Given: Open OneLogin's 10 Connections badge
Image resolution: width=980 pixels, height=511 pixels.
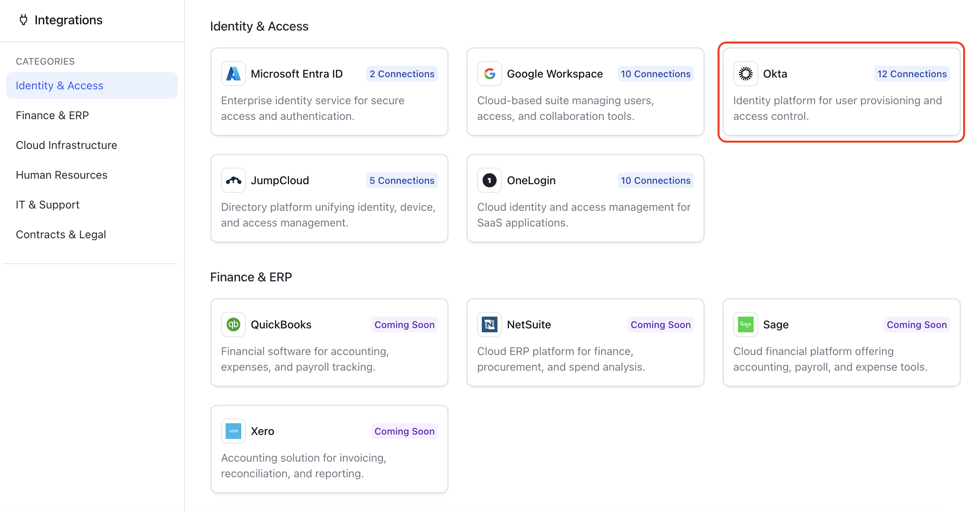Looking at the screenshot, I should click(x=656, y=180).
